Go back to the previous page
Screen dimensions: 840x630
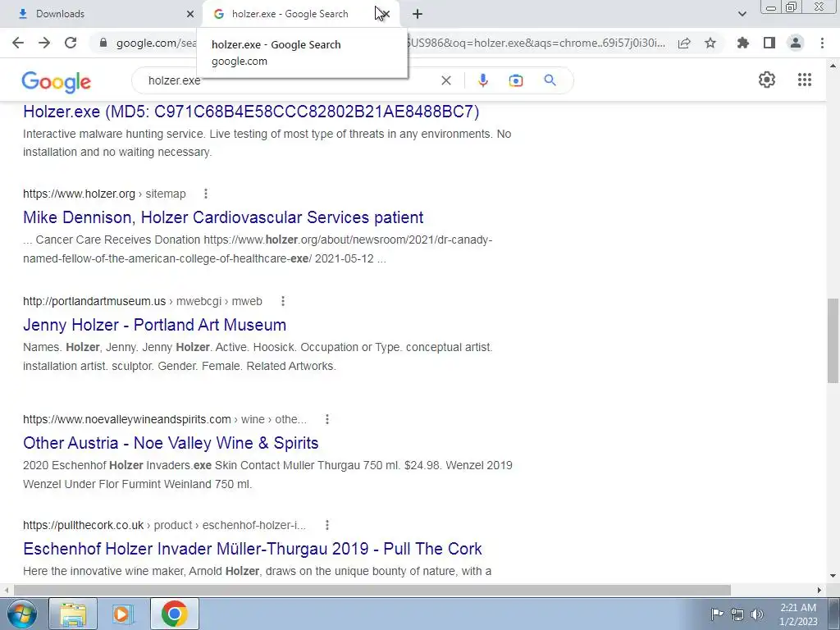point(18,43)
